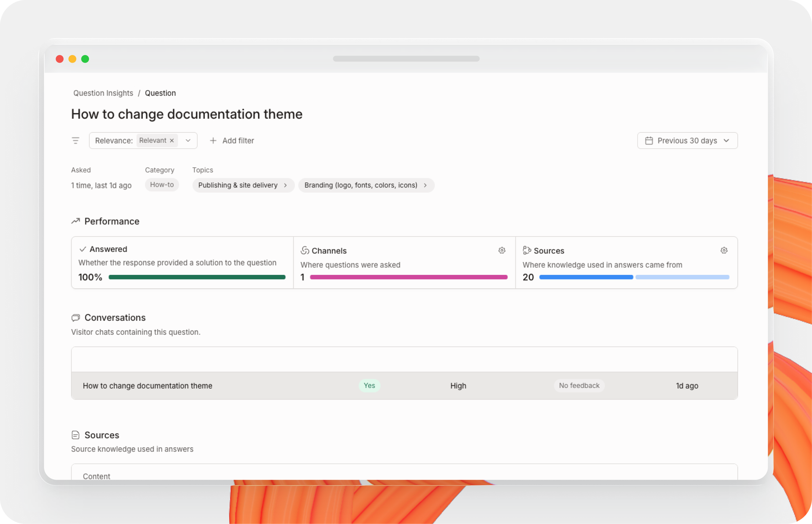Open Branding (logo, fonts, colors, icons) topic

pyautogui.click(x=366, y=185)
